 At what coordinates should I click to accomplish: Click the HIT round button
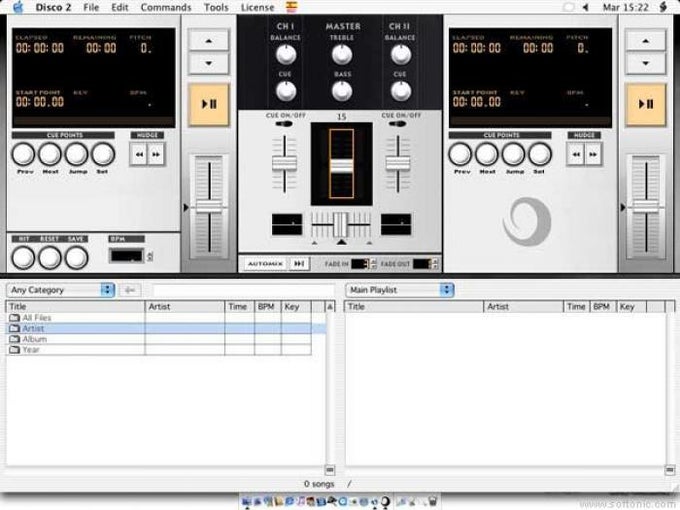23,258
